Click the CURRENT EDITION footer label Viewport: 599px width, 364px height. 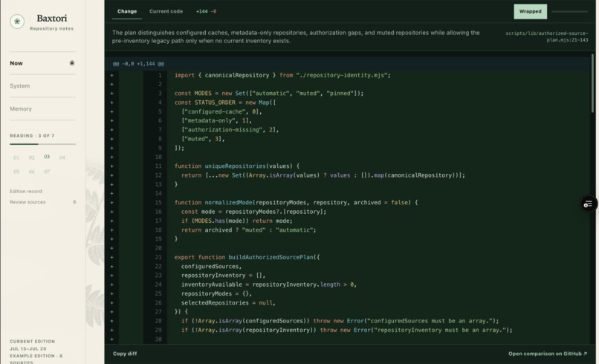[x=33, y=342]
